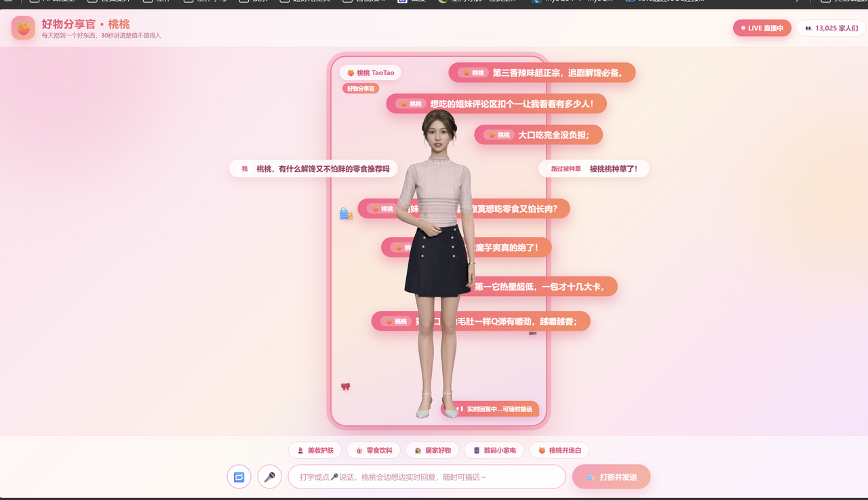The width and height of the screenshot is (868, 500).
Task: Click the popcorn icon on 零食饮料 chip
Action: [x=359, y=451]
